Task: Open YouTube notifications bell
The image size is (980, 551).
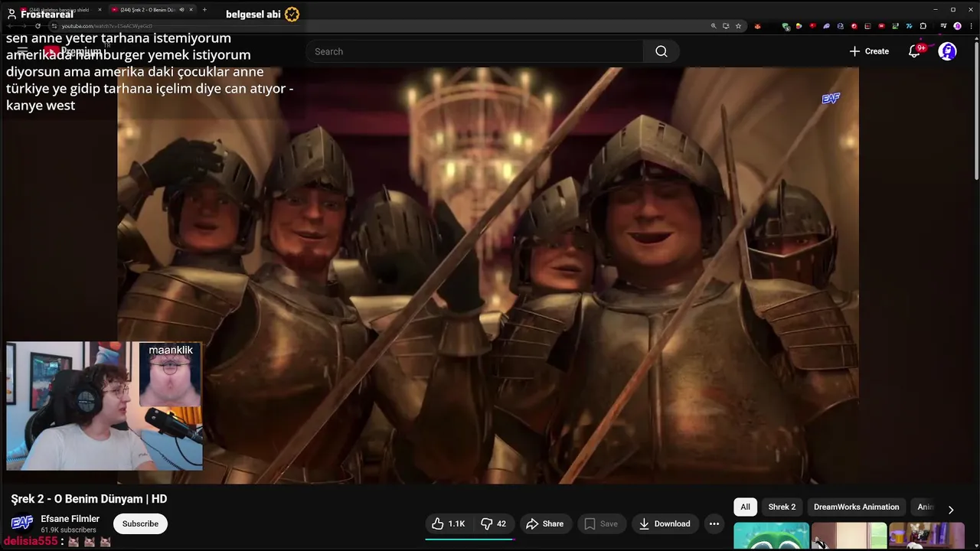Action: [914, 51]
